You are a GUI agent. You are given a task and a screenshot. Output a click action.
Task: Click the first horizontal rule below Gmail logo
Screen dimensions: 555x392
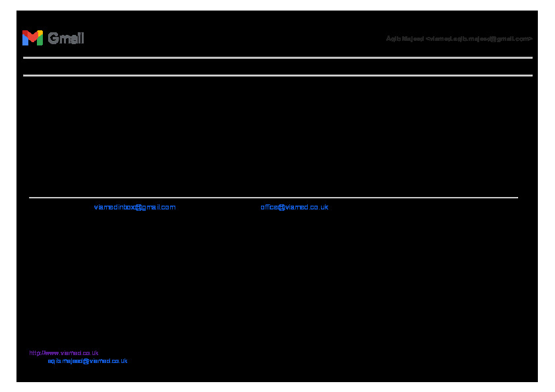pyautogui.click(x=277, y=58)
